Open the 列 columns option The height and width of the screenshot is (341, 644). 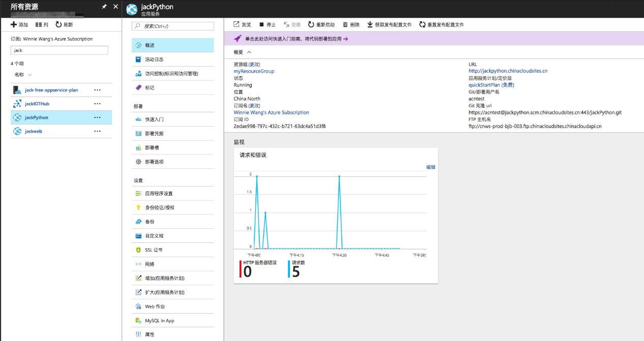tap(42, 24)
